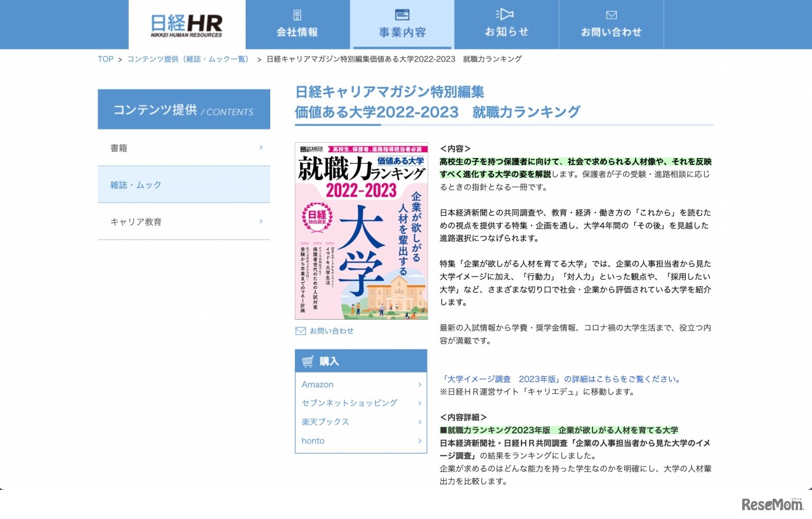This screenshot has width=812, height=519.
Task: Click the megaphone icon above お知らせ
Action: point(506,15)
